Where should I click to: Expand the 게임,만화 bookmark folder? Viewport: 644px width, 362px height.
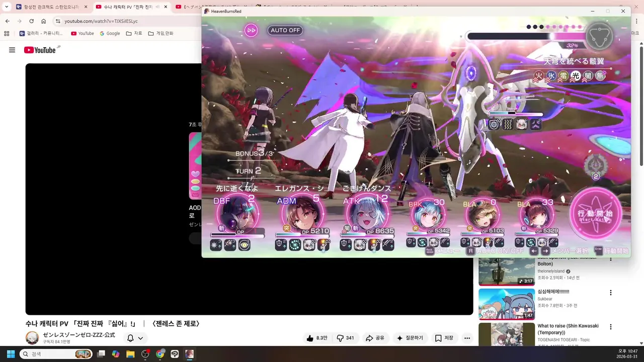pos(161,33)
